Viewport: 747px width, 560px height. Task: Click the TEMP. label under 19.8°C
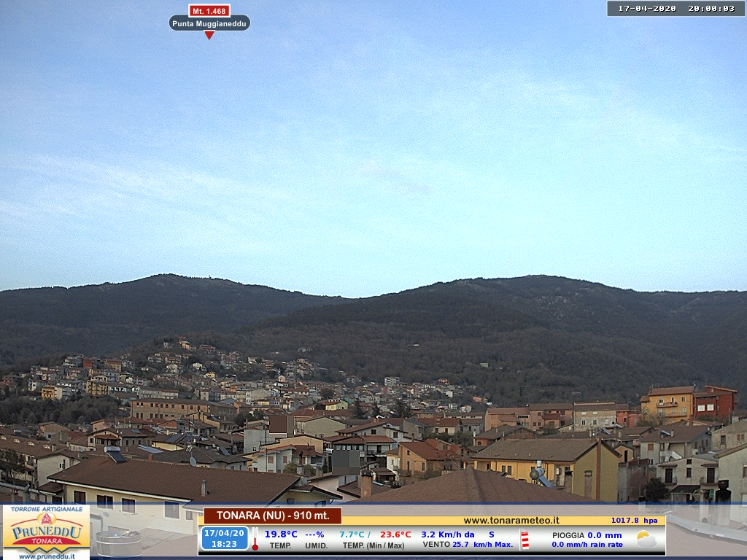pyautogui.click(x=281, y=545)
